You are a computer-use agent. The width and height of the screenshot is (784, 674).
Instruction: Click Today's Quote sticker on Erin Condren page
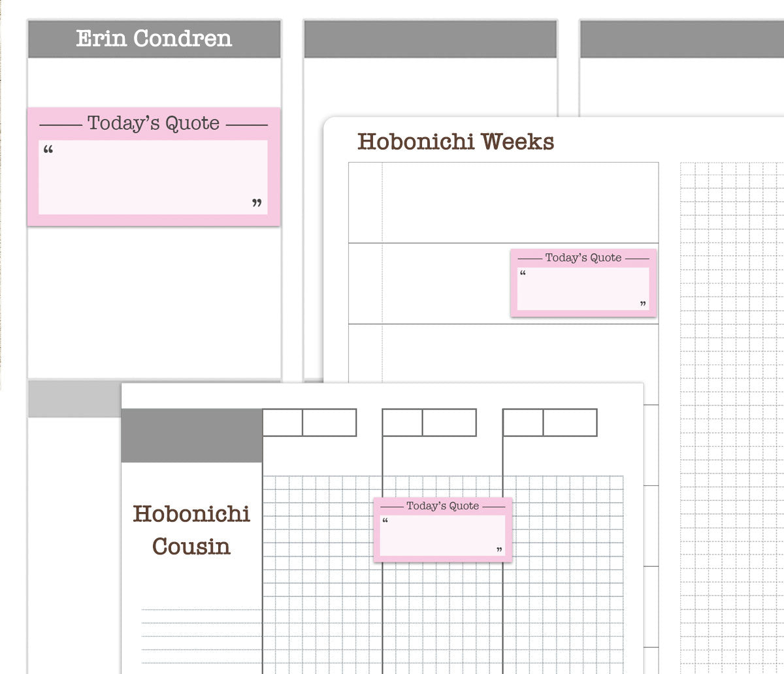(154, 167)
